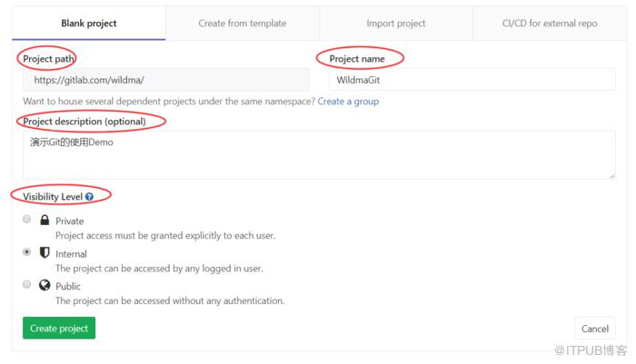This screenshot has width=636, height=364.
Task: Select the Public visibility radio button
Action: coord(26,284)
